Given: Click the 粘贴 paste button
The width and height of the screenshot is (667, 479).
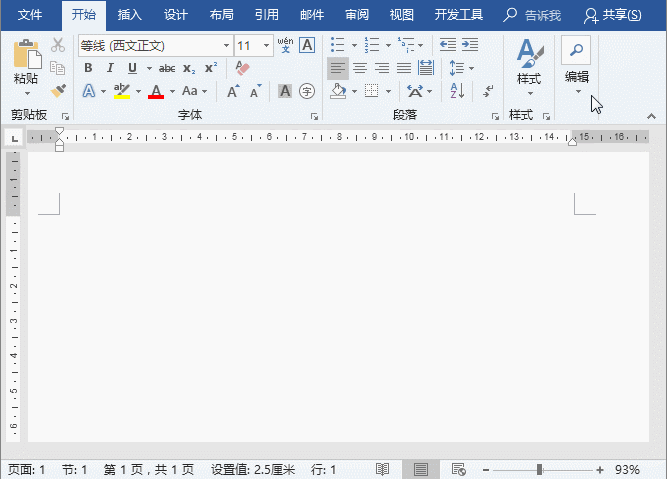Looking at the screenshot, I should coord(26,65).
